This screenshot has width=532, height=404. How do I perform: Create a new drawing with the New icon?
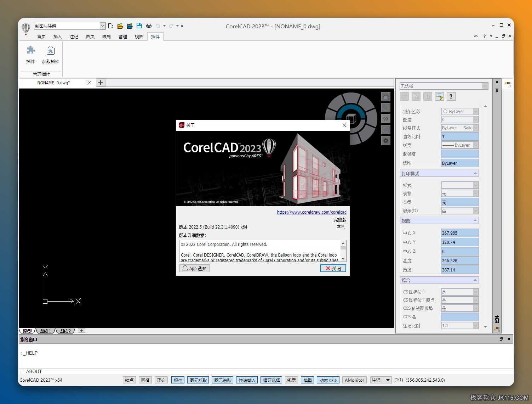(111, 26)
